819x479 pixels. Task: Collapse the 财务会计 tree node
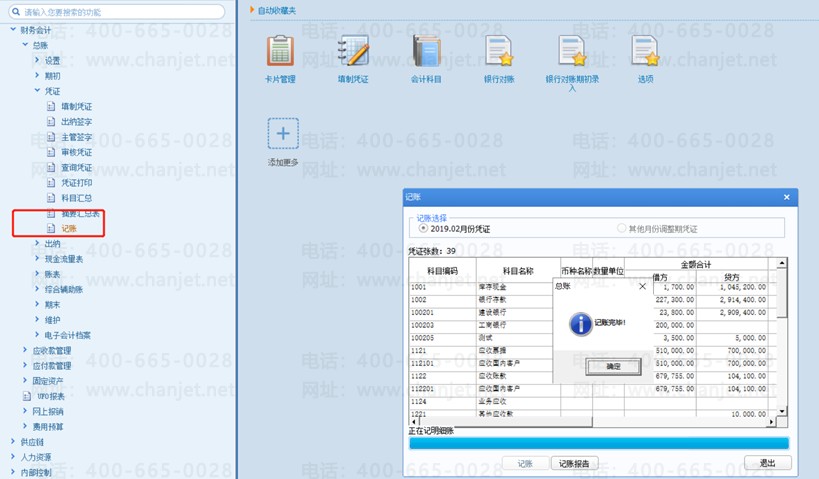13,30
